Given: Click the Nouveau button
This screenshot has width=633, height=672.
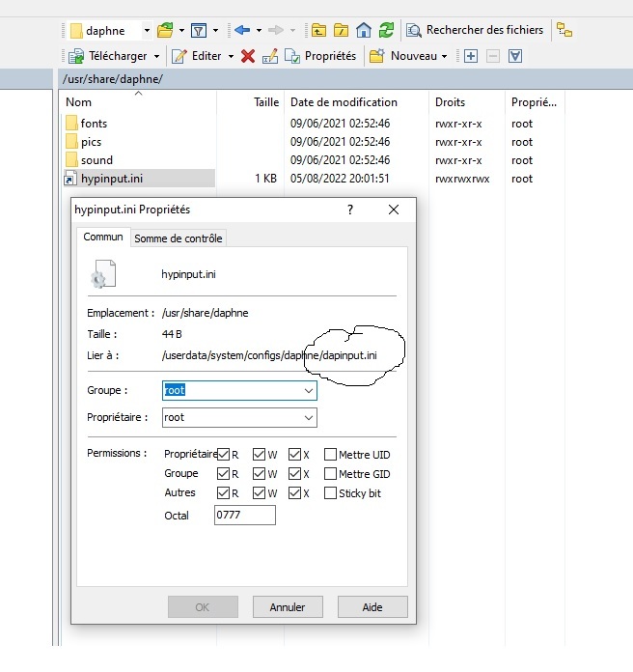Looking at the screenshot, I should 403,56.
